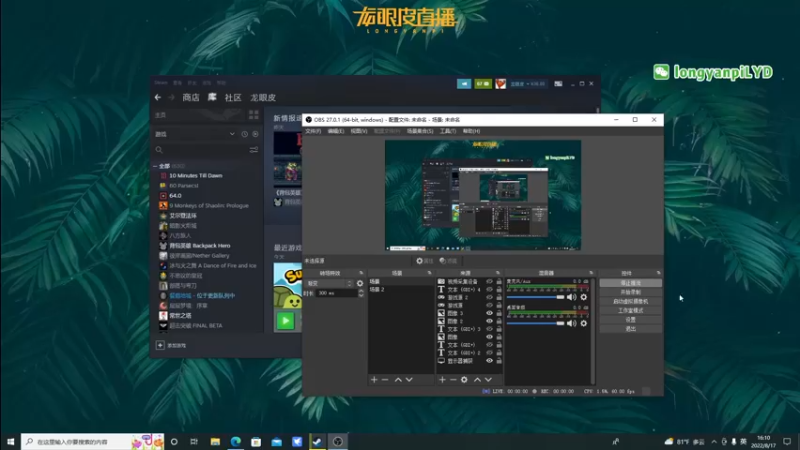Move scene down in Scenes panel
This screenshot has width=800, height=450.
409,380
